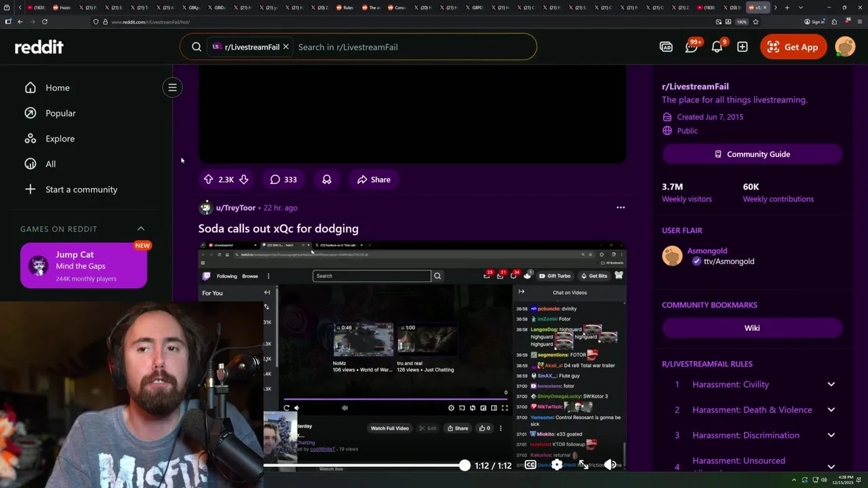Downvote the post with 2.3K votes
This screenshot has height=488, width=868.
(x=243, y=180)
